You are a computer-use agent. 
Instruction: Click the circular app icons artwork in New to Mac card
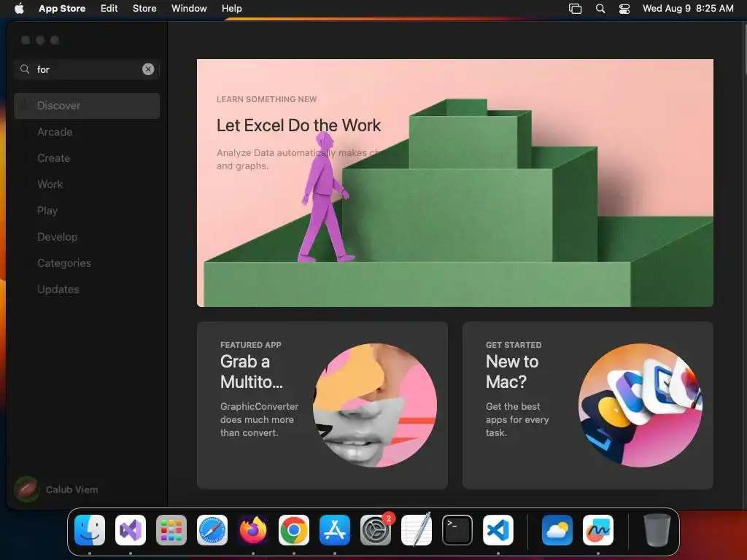coord(640,405)
